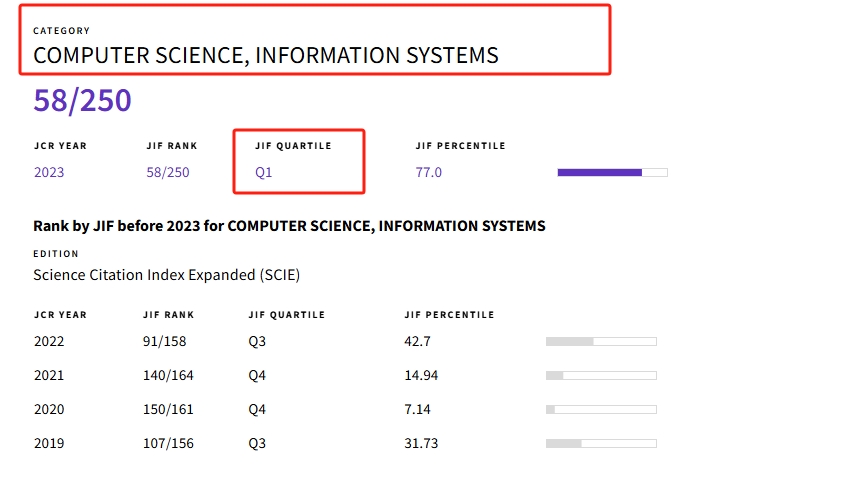Click the 91/158 JIF rank
The image size is (858, 485).
click(164, 341)
